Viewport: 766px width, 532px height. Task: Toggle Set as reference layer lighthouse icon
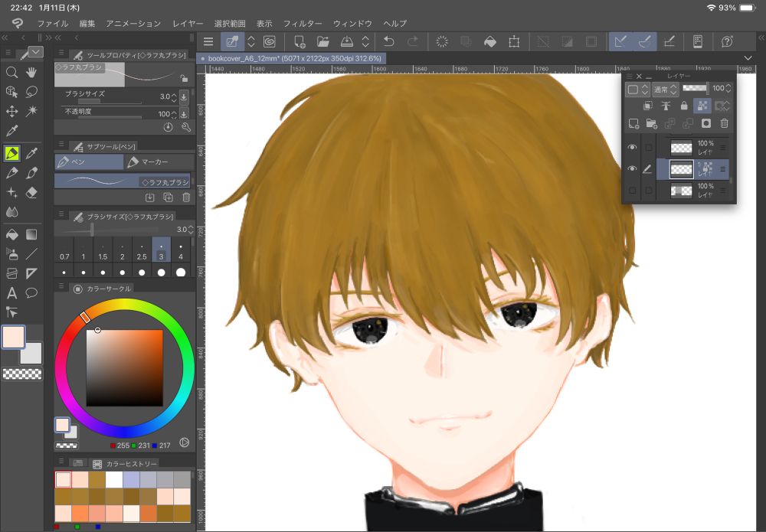(x=666, y=106)
